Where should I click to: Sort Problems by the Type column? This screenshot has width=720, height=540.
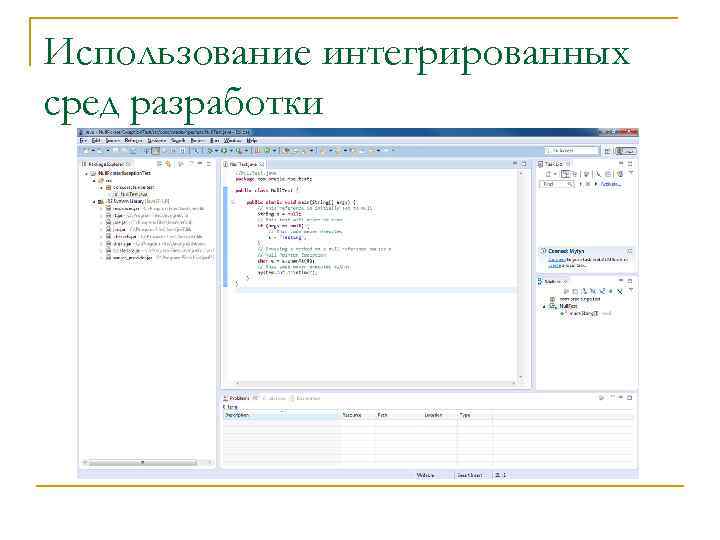click(x=475, y=415)
